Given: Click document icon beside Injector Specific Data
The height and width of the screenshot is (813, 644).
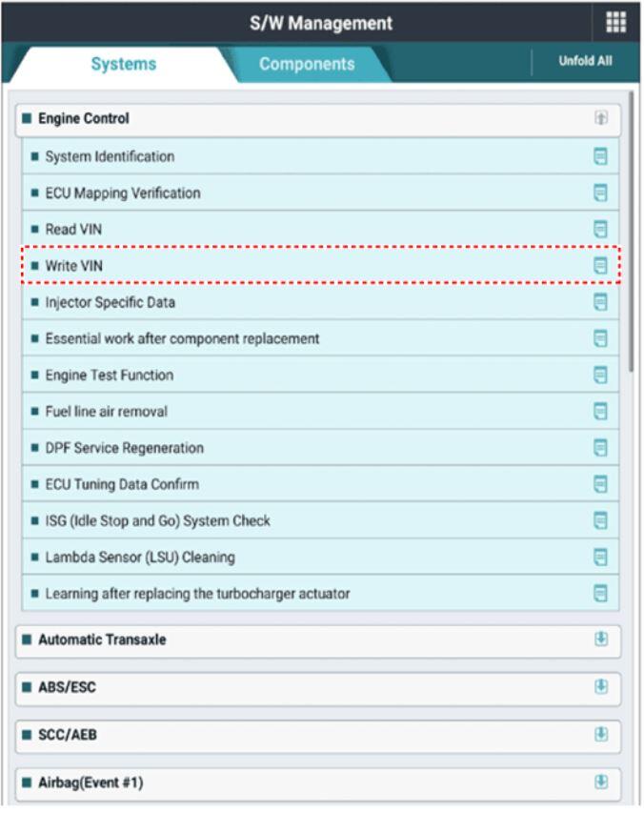Looking at the screenshot, I should pos(600,302).
